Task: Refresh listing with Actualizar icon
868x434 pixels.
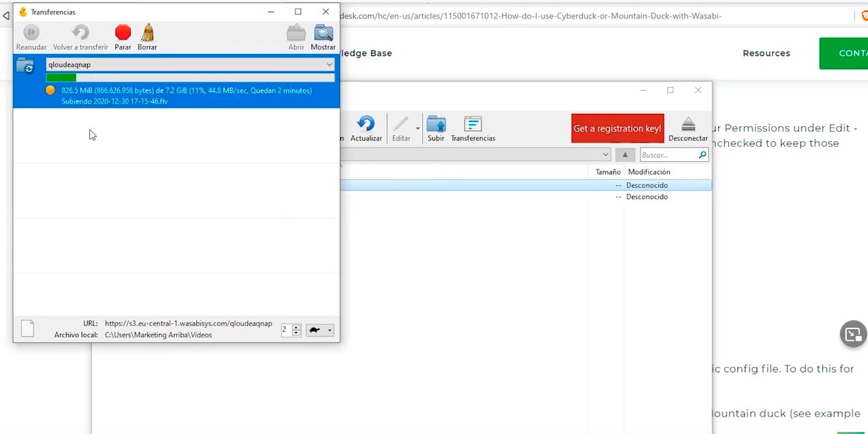Action: tap(366, 123)
